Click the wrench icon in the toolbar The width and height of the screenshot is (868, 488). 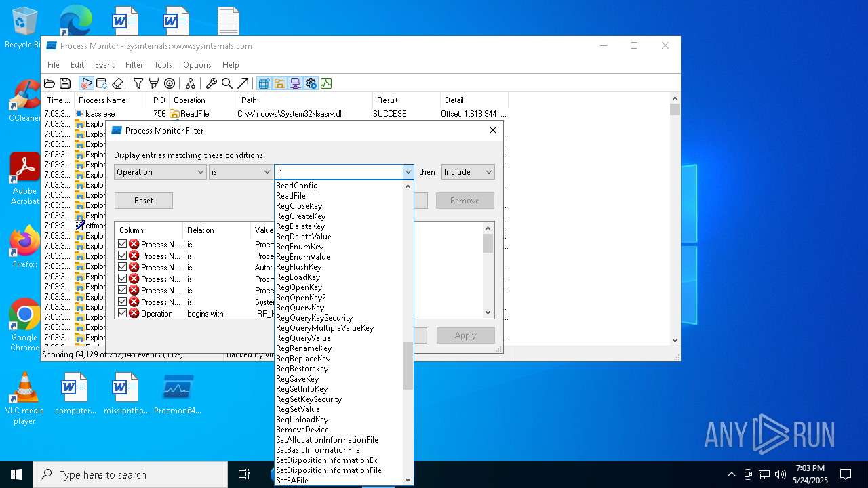(212, 83)
